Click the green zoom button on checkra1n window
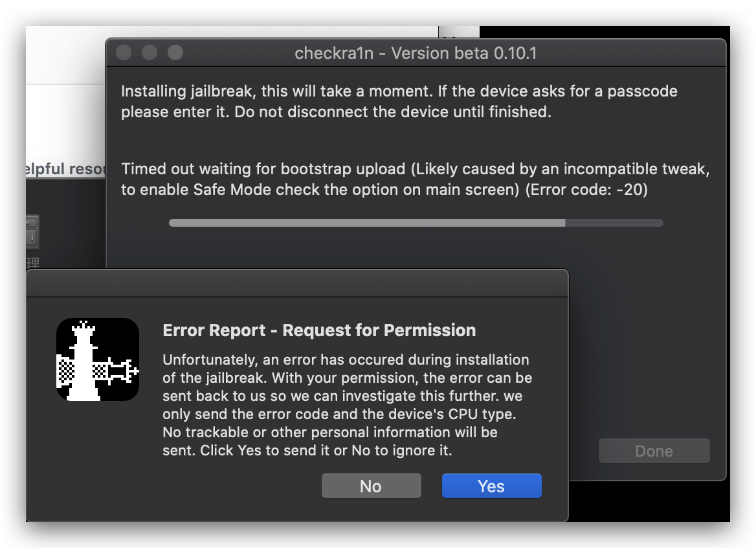 pos(175,52)
